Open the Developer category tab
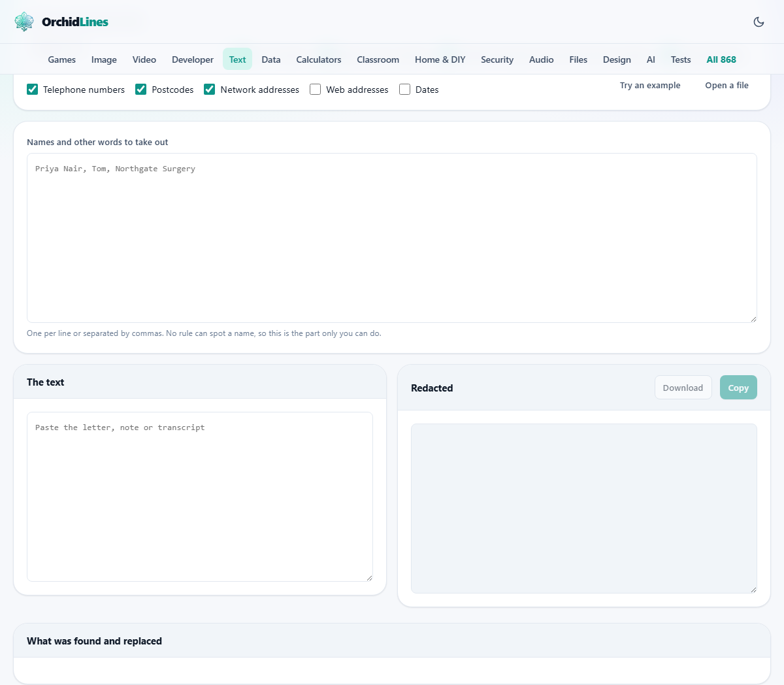The image size is (784, 685). pos(193,59)
